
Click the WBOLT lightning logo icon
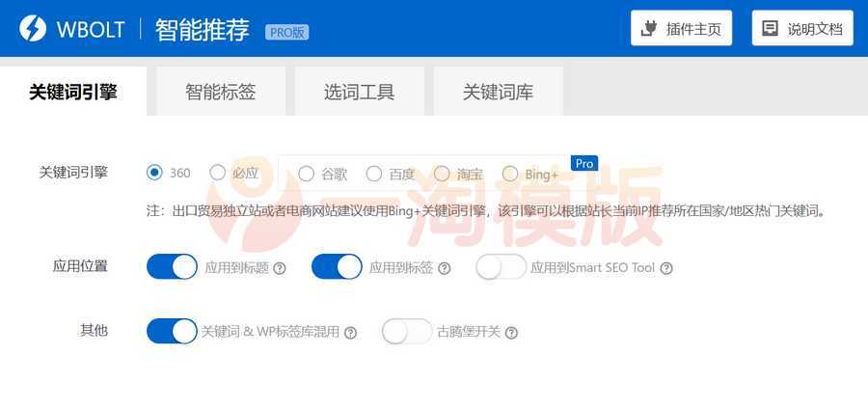click(x=33, y=28)
